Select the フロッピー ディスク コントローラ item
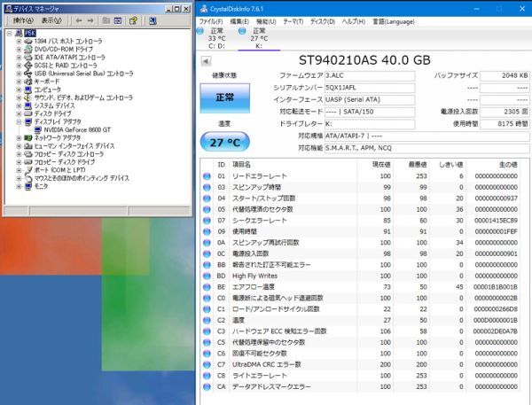This screenshot has width=532, height=405. (69, 154)
